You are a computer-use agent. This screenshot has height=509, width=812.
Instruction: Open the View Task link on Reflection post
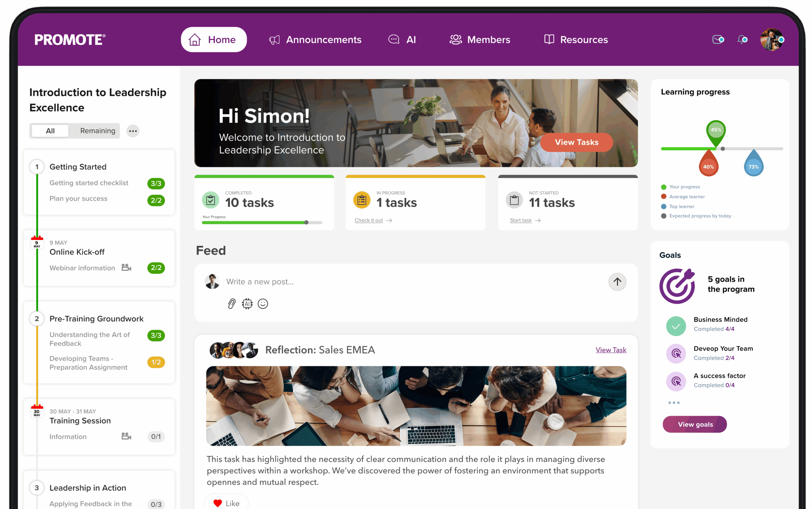pos(611,350)
